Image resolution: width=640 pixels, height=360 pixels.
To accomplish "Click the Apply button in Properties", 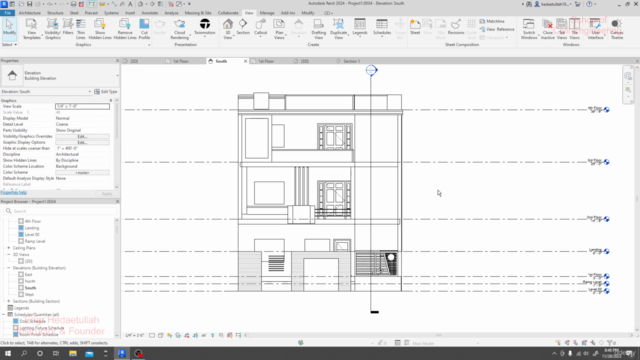I will (107, 193).
